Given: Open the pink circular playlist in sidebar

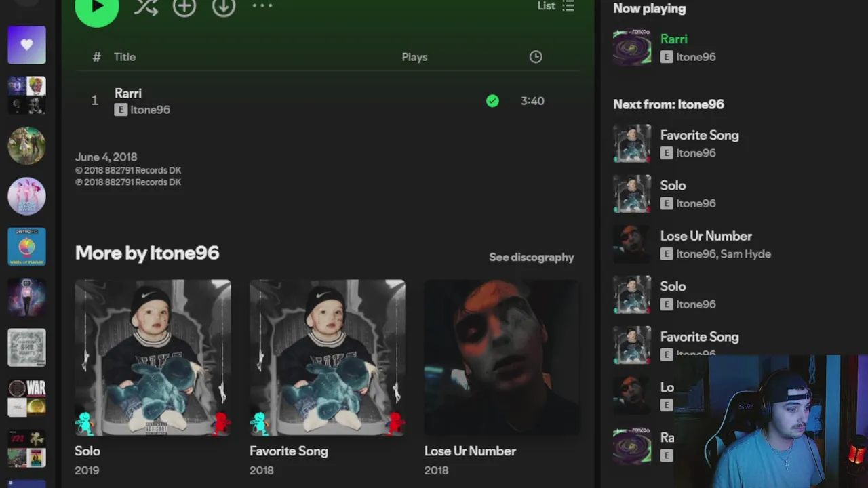Looking at the screenshot, I should click(26, 196).
